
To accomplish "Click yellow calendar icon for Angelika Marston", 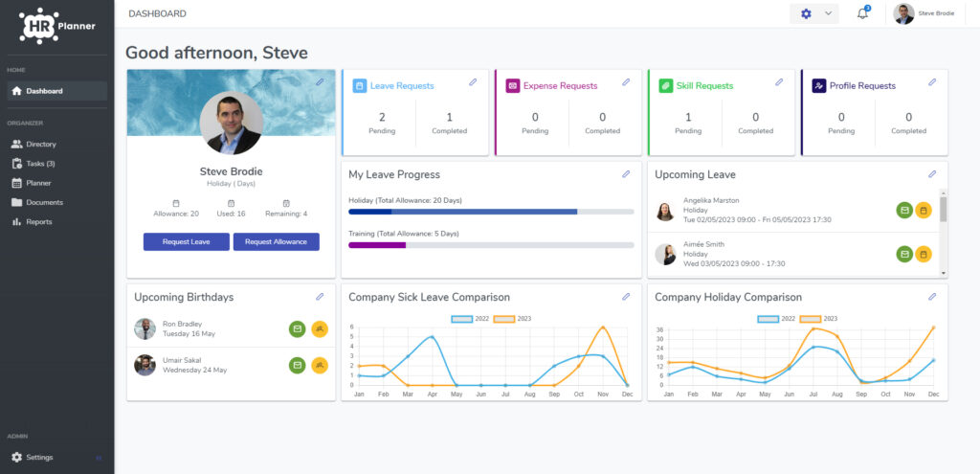I will [x=924, y=210].
